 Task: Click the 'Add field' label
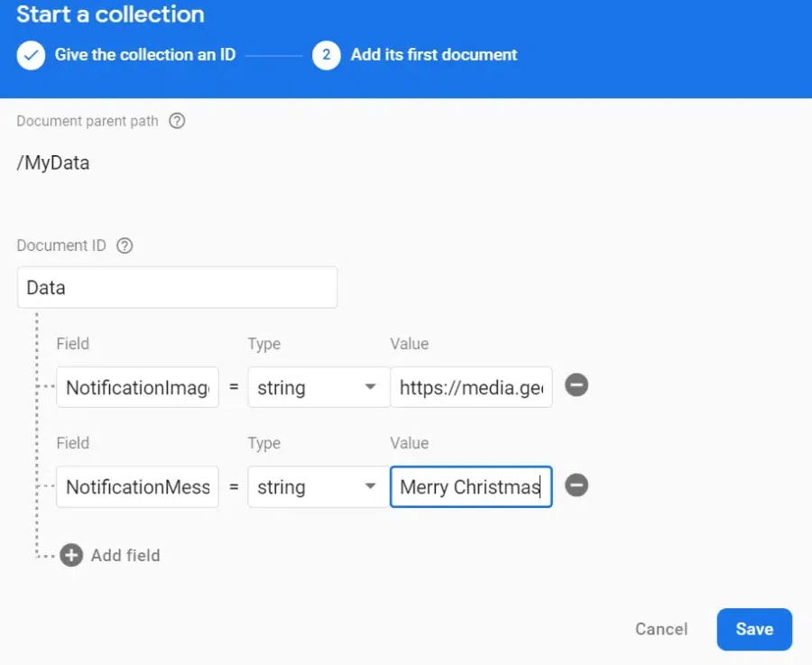(x=125, y=555)
